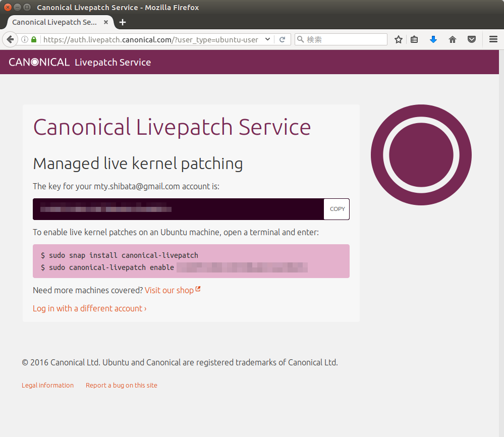Close the Canonical Livepatch tab
The image size is (504, 437).
pyautogui.click(x=106, y=22)
